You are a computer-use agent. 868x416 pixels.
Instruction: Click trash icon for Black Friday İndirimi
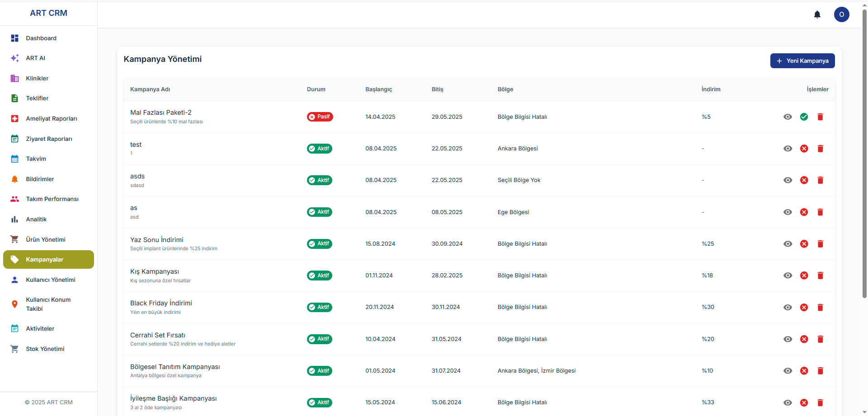tap(820, 307)
